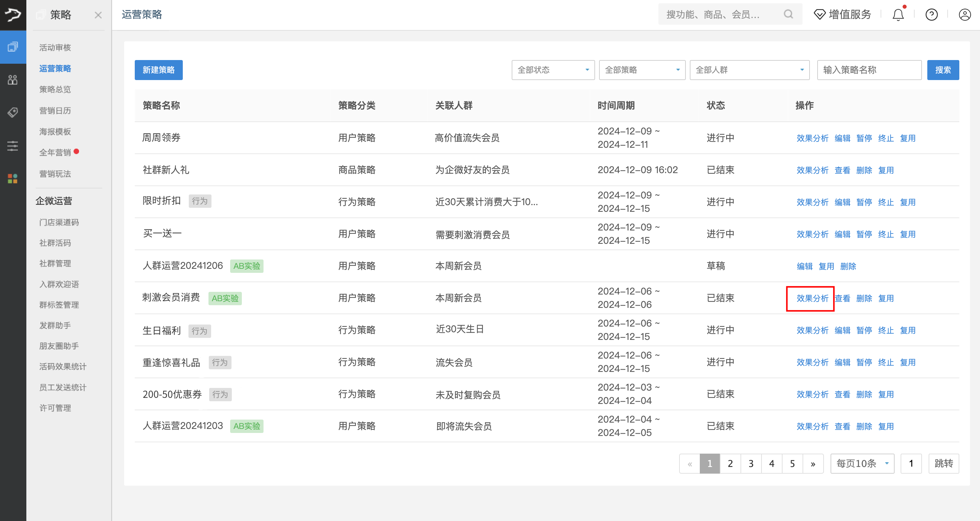980x521 pixels.
Task: Click the 新建策略 button
Action: click(158, 70)
